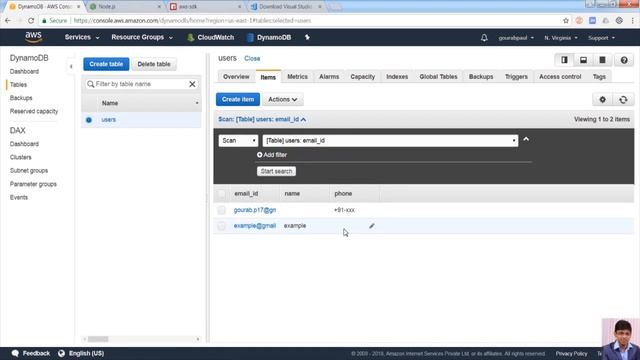This screenshot has width=640, height=360.
Task: Open the items settings gear
Action: pos(602,100)
